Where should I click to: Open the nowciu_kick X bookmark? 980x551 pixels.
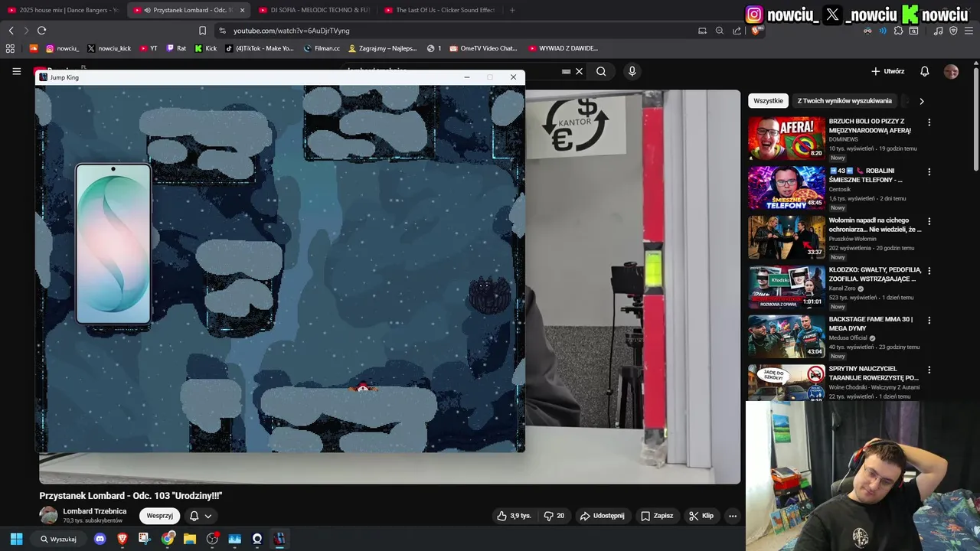click(109, 48)
